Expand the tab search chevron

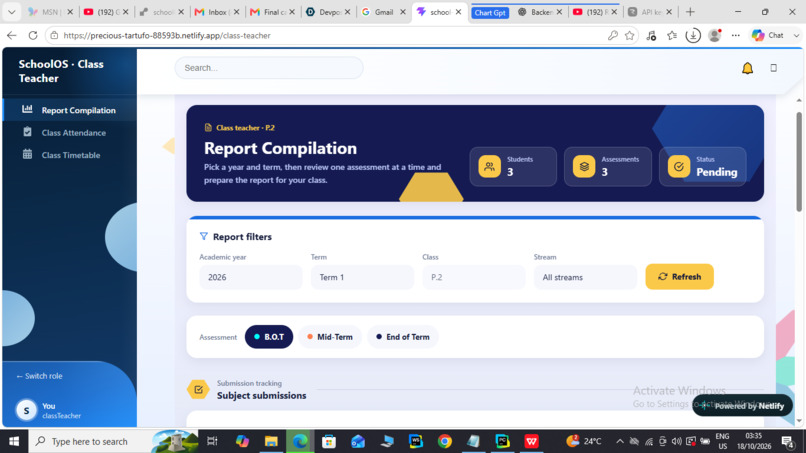pos(11,12)
